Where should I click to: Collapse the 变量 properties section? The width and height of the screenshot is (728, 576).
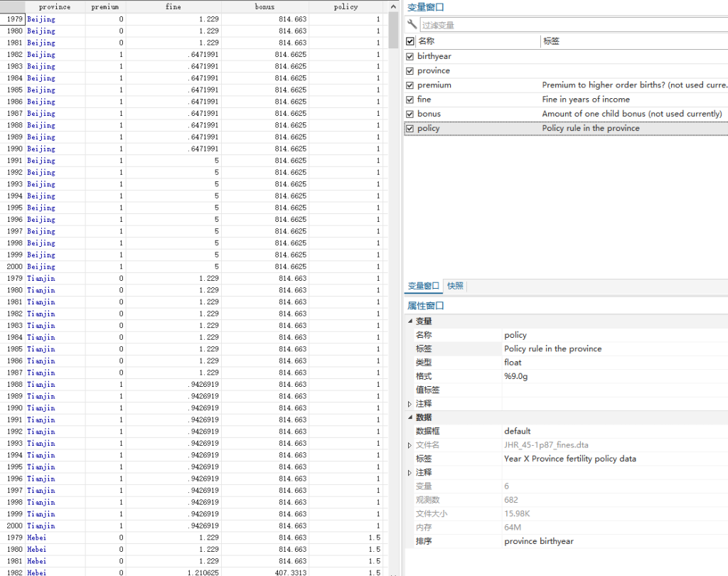pos(410,321)
